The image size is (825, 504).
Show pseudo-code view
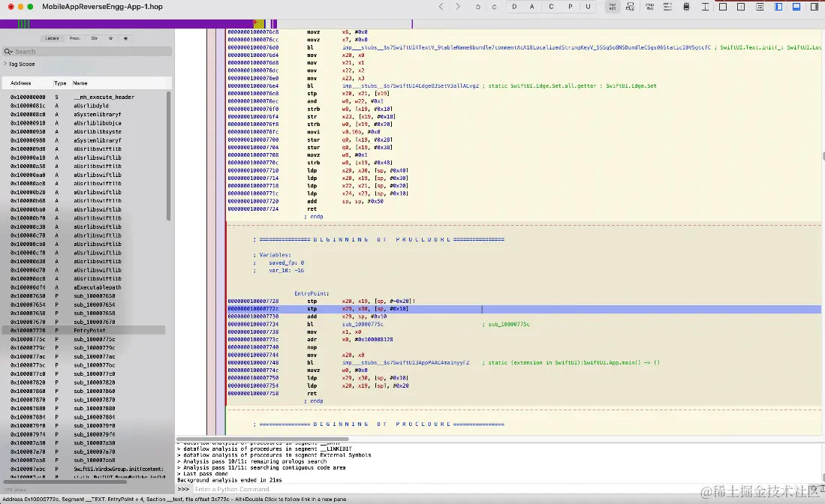650,7
